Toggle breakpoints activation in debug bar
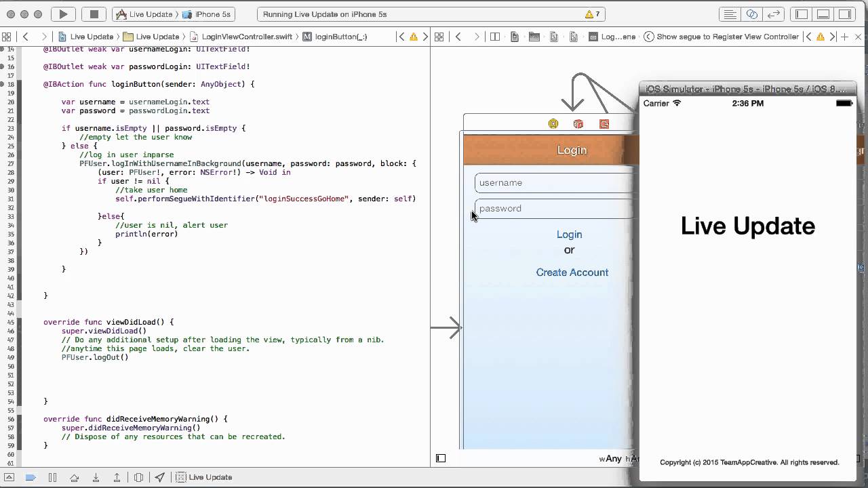Screen dimensions: 868x488 point(31,477)
